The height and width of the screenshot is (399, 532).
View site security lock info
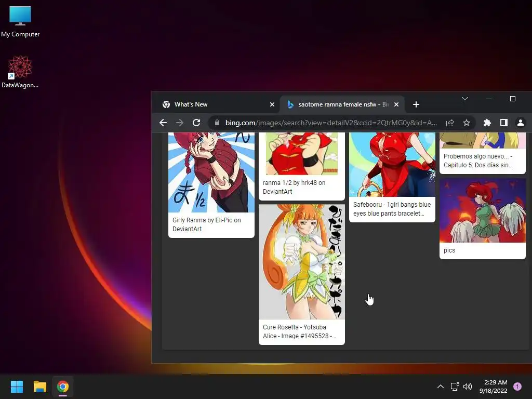217,123
